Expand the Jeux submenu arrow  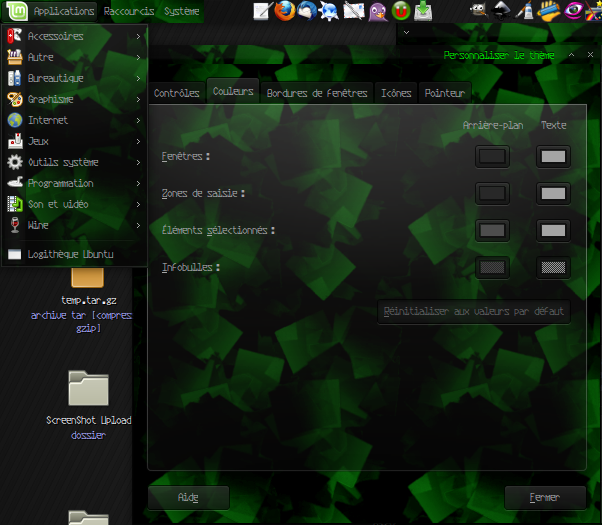138,141
